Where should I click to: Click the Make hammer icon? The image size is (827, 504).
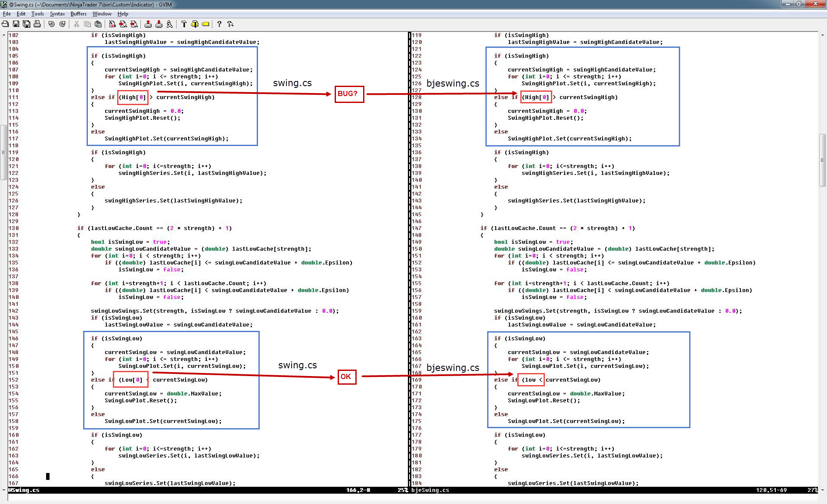[x=184, y=24]
